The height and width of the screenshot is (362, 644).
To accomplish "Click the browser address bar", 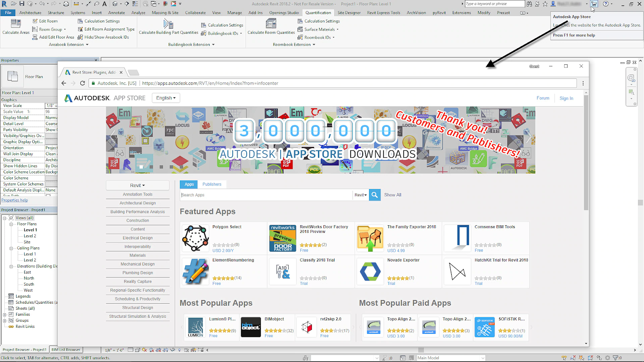I will [x=333, y=83].
